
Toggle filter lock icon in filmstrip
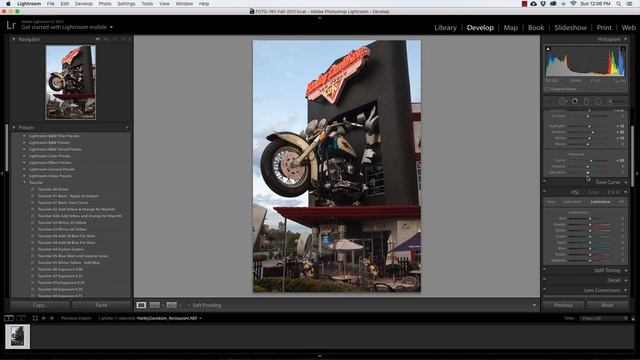(x=633, y=318)
